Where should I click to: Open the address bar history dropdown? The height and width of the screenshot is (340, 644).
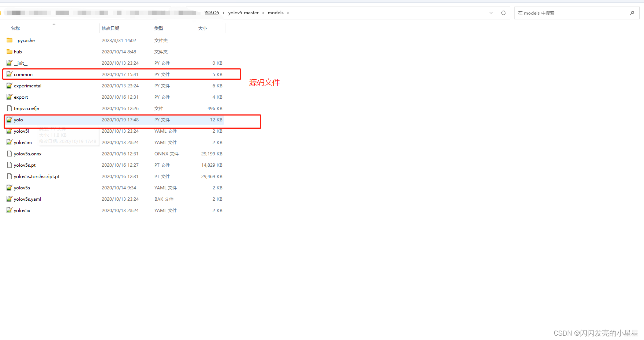point(491,13)
